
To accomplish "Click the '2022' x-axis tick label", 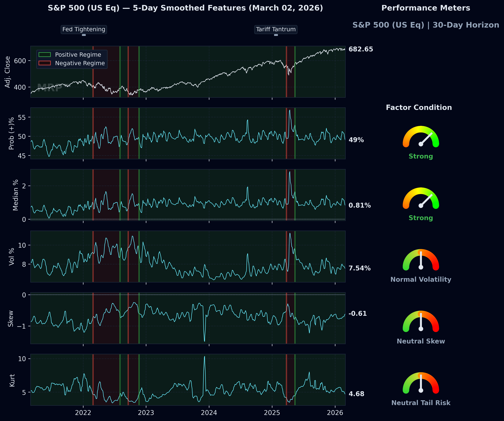I will 83,413.
